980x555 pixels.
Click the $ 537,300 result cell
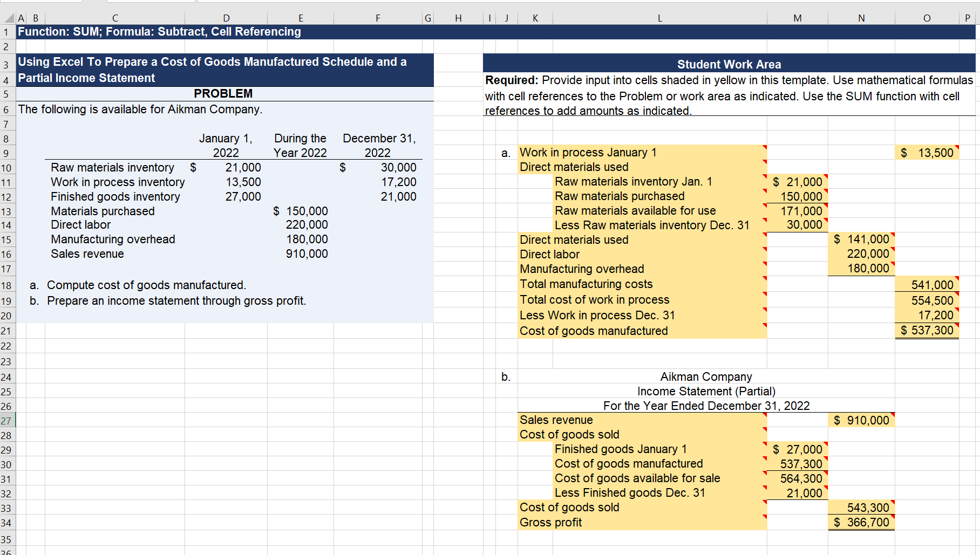pos(926,331)
